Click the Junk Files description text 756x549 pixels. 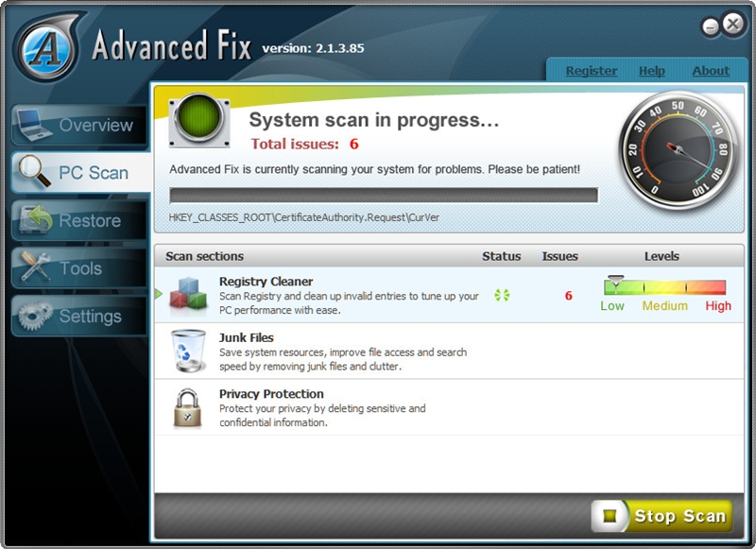343,359
